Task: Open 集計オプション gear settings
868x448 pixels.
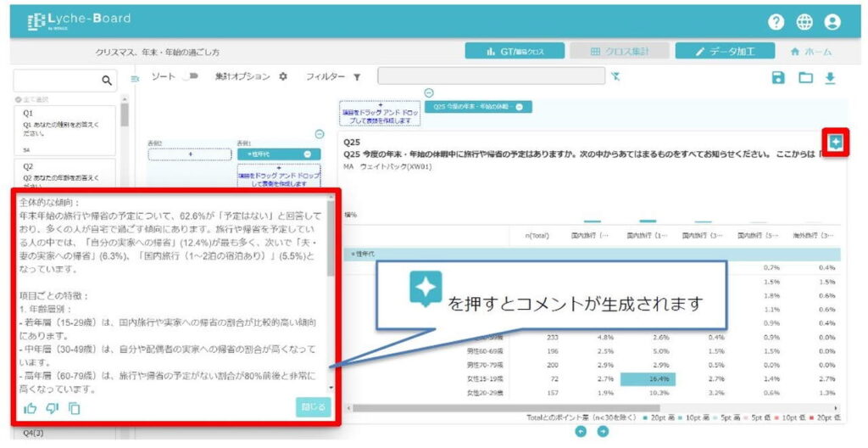Action: click(x=283, y=76)
